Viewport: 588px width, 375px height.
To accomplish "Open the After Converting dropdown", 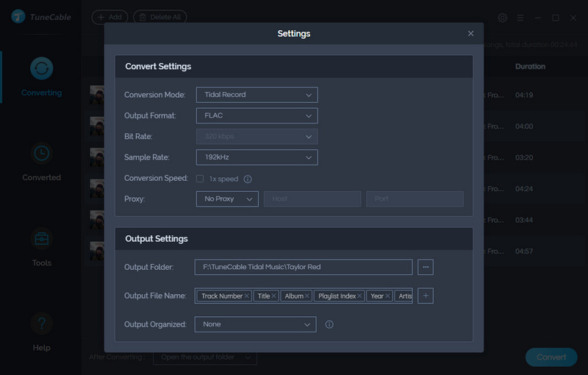I will [205, 357].
